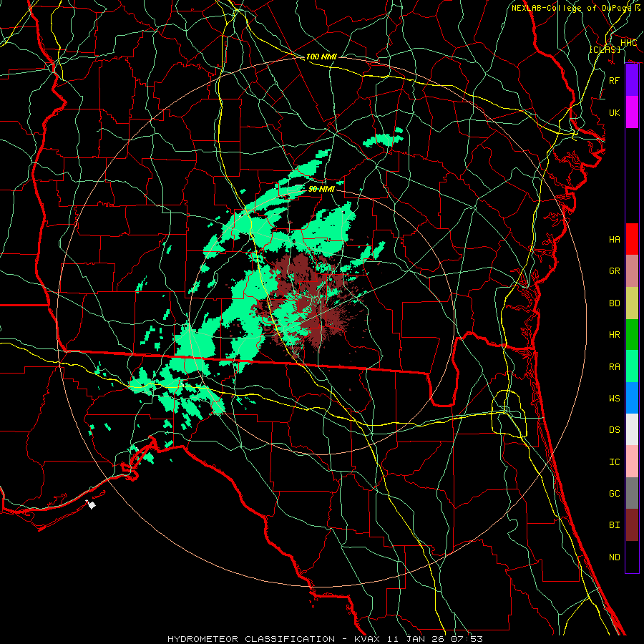Click the UK magenta legend swatch

tap(632, 112)
